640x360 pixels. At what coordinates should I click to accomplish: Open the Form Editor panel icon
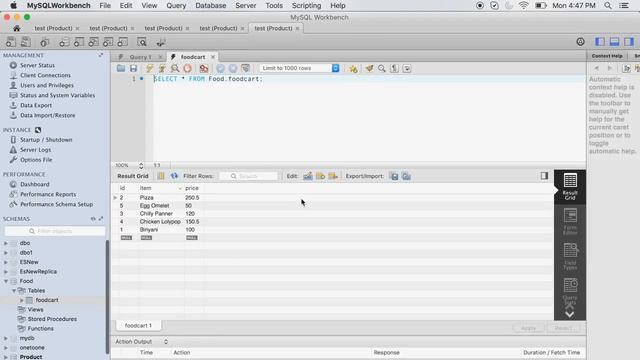tap(570, 221)
